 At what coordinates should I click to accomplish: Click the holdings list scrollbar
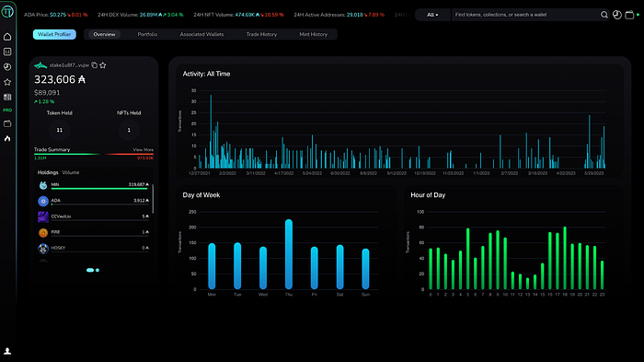point(153,199)
